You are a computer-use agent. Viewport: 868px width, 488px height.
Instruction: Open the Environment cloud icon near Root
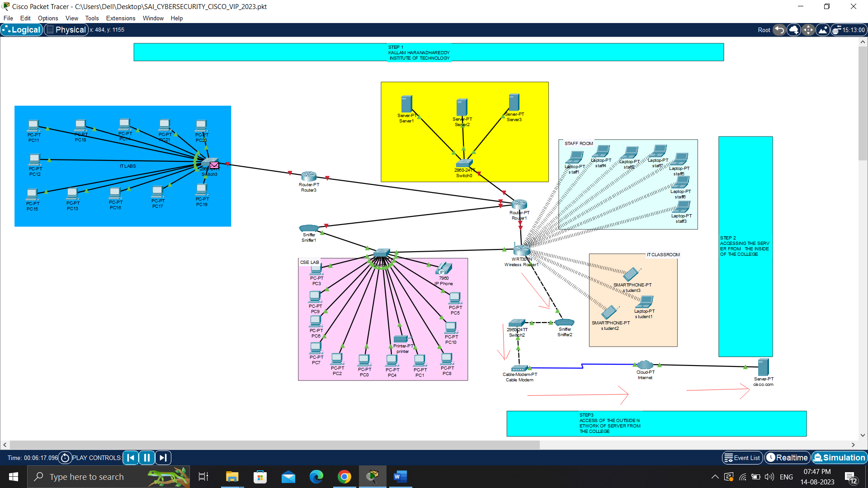click(x=794, y=29)
